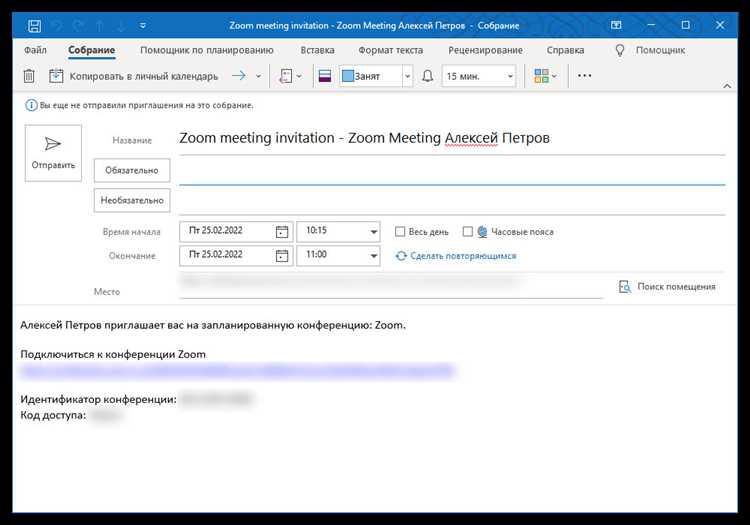The height and width of the screenshot is (525, 750).
Task: Expand the forward arrow dropdown
Action: (258, 76)
